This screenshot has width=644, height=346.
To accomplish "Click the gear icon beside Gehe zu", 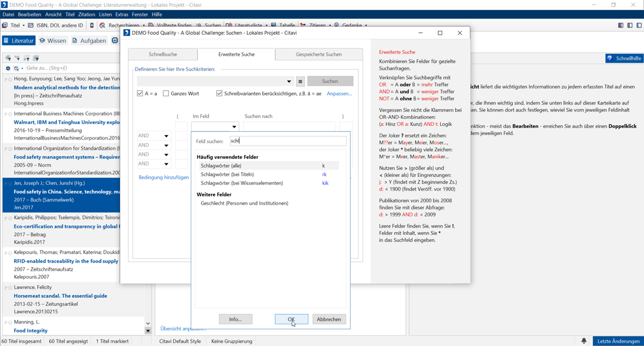I will click(x=8, y=68).
